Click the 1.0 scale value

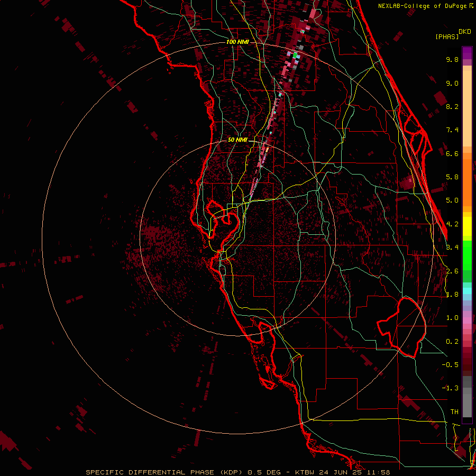[452, 318]
